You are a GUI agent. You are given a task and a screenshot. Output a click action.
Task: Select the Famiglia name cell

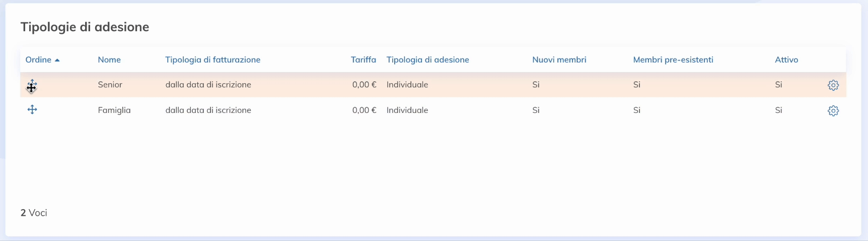(x=114, y=110)
